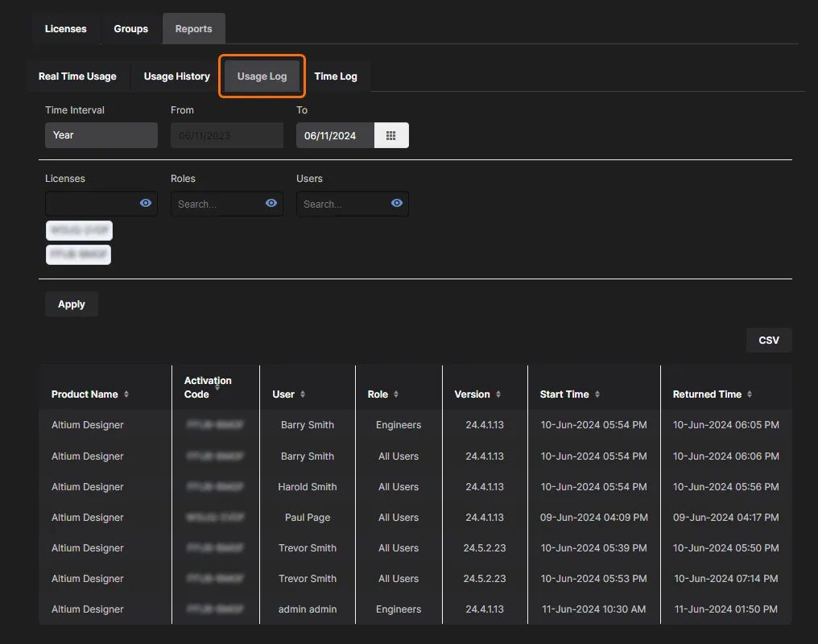
Task: Export the log with CSV button
Action: [769, 340]
